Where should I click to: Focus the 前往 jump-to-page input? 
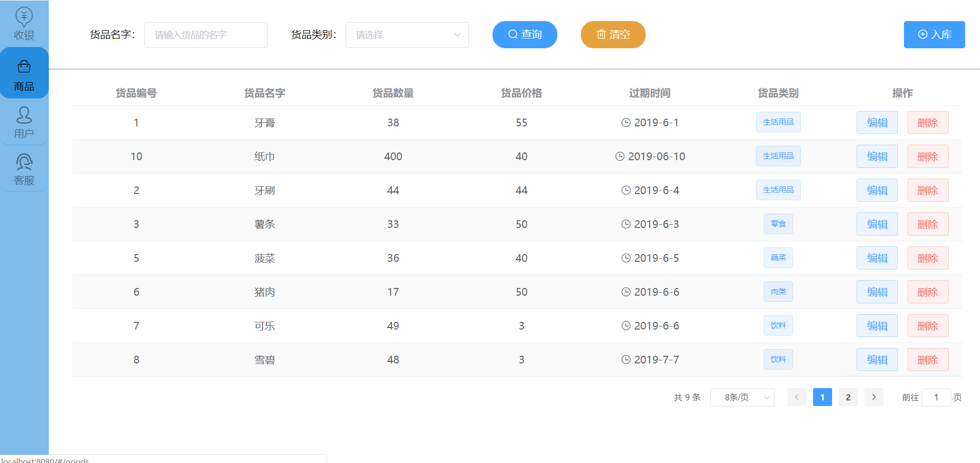pos(936,397)
